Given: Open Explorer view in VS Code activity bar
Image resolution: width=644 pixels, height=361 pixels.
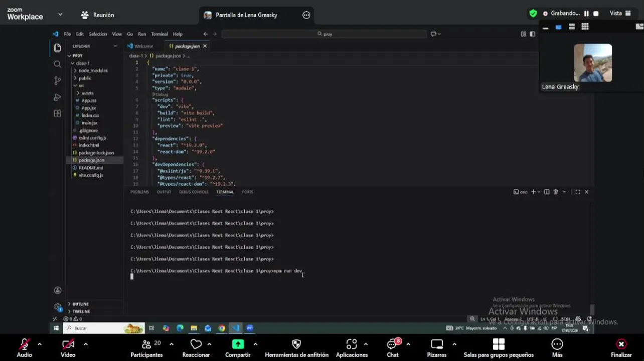Looking at the screenshot, I should click(x=57, y=48).
